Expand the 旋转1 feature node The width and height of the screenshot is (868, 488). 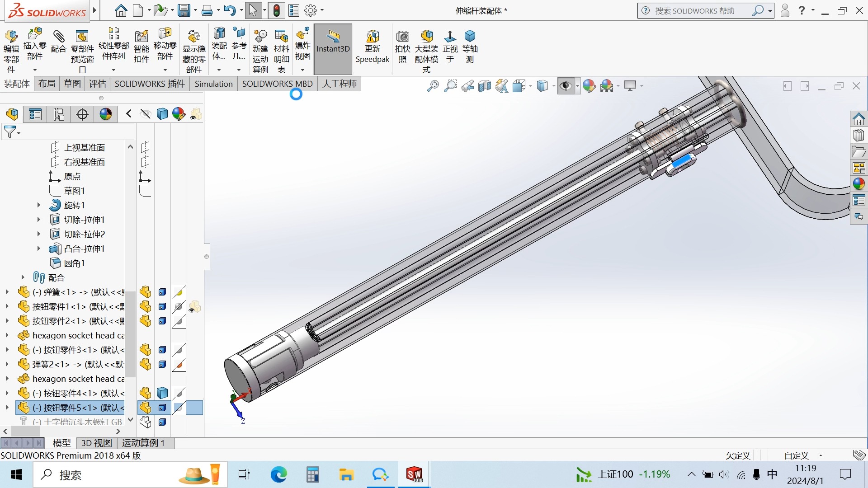39,205
